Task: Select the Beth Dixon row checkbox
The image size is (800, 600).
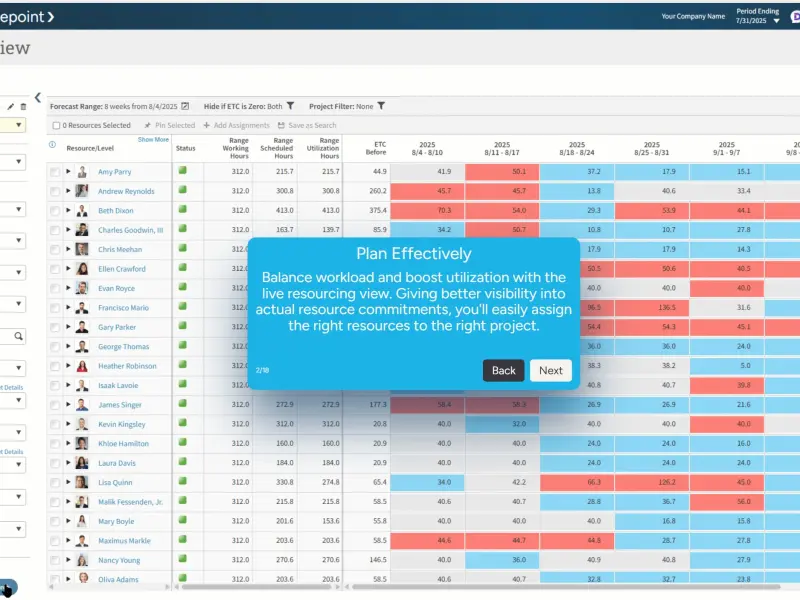Action: (55, 211)
